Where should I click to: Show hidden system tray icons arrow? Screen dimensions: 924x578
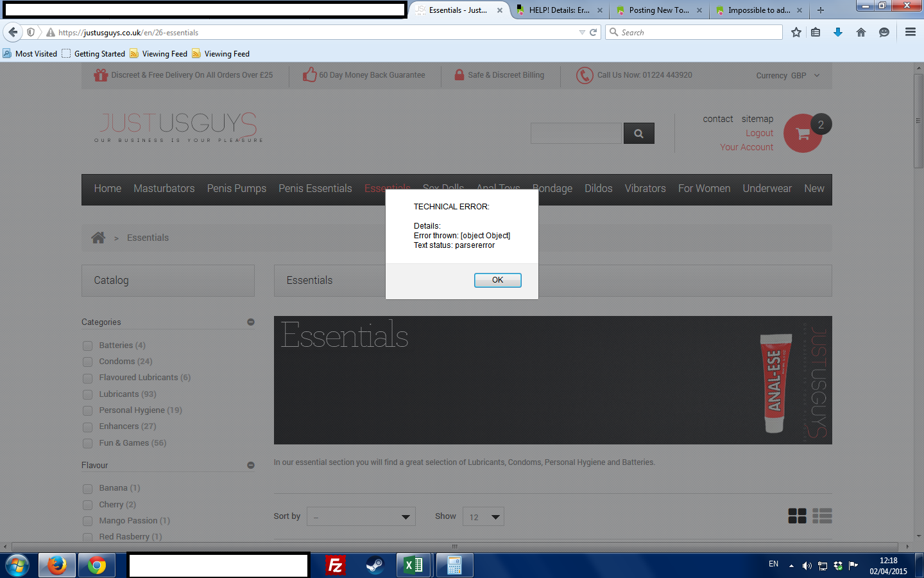click(x=791, y=566)
